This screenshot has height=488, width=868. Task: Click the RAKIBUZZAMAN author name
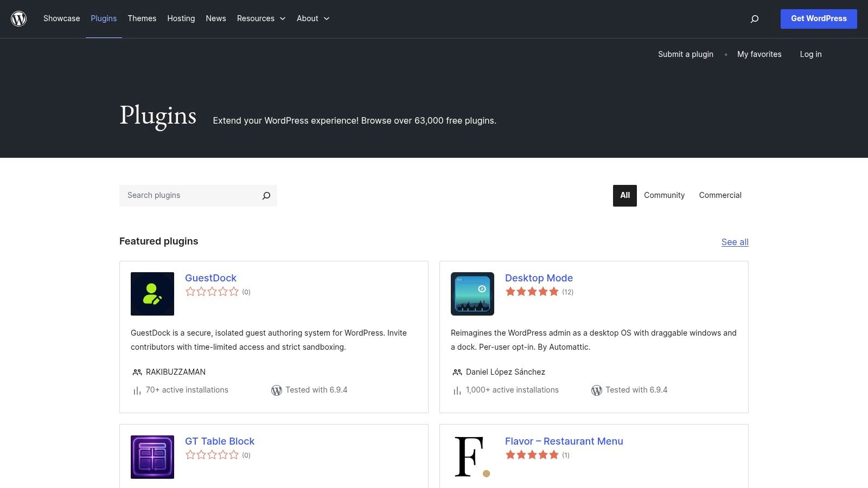tap(176, 372)
